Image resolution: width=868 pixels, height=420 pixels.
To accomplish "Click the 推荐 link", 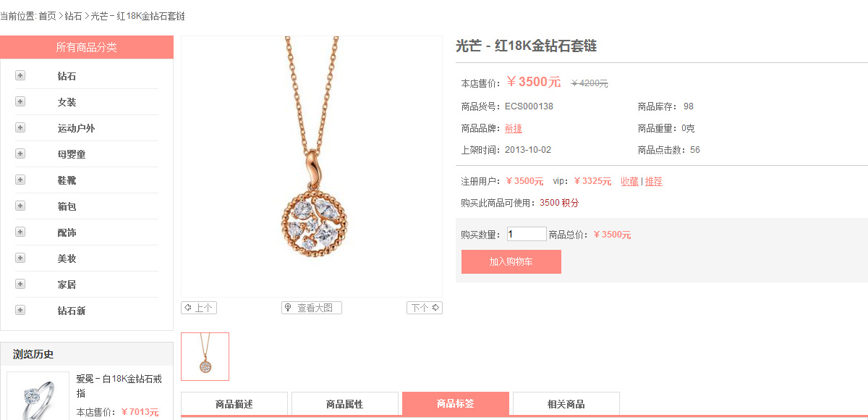I will tap(654, 181).
